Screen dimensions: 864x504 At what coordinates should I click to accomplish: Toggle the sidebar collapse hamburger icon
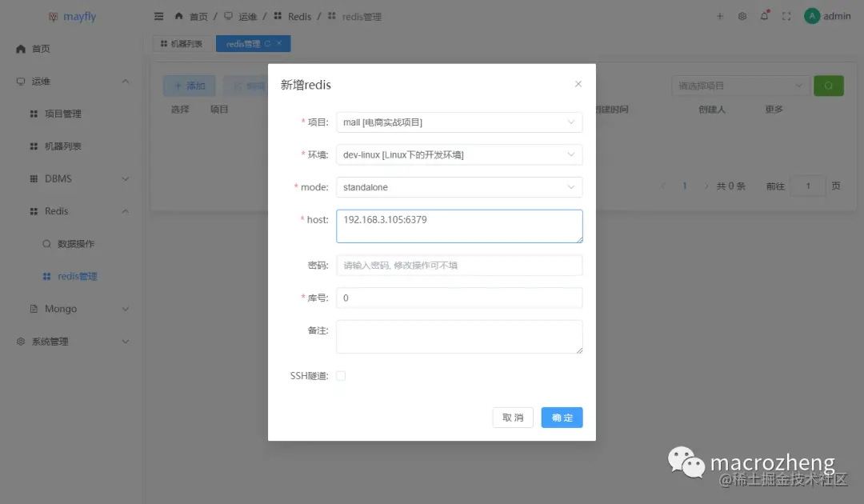click(158, 17)
